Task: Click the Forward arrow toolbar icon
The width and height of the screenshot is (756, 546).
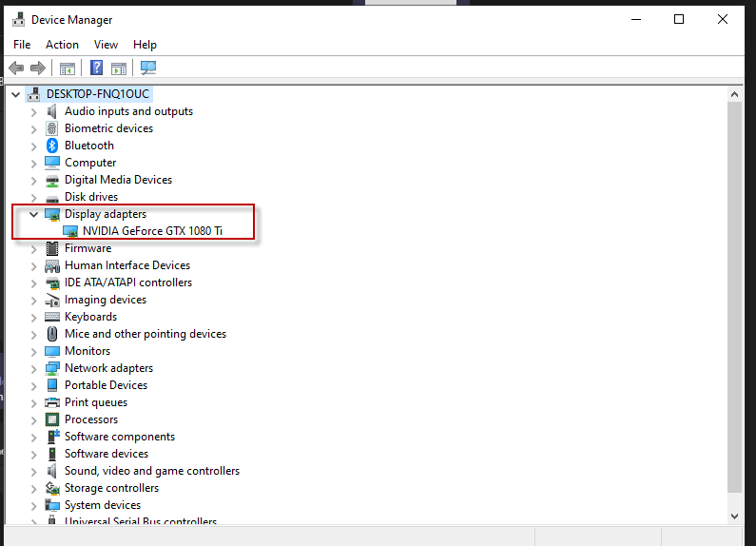Action: 38,68
